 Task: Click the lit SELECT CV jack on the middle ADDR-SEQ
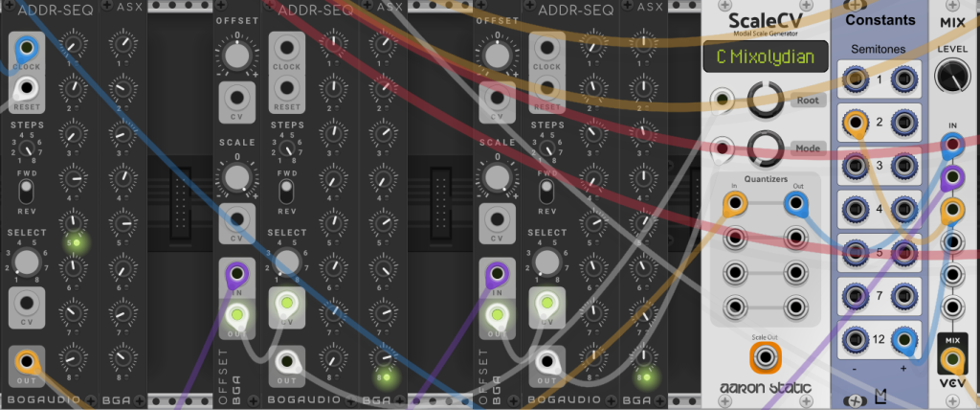click(287, 304)
